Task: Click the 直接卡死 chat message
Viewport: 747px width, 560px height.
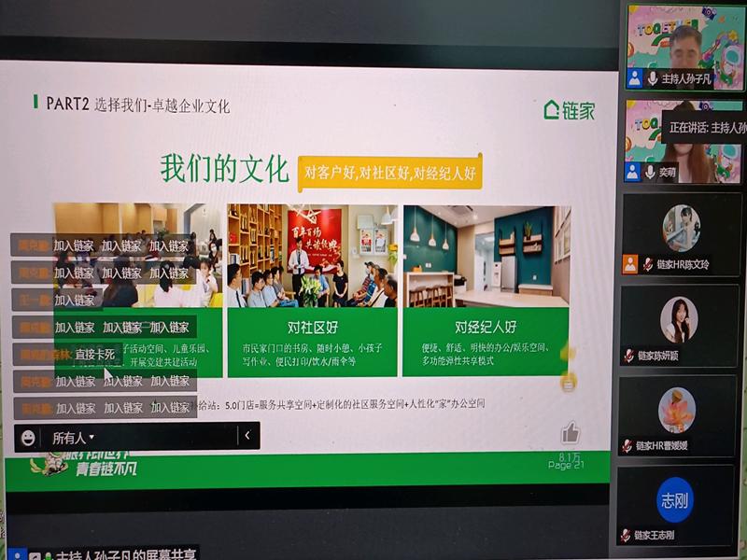Action: click(x=94, y=355)
